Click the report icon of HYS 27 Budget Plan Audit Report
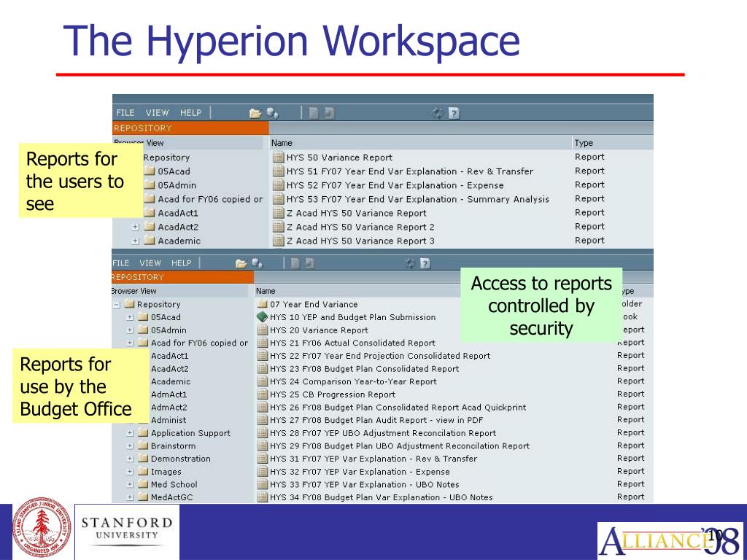The image size is (747, 560). click(262, 419)
